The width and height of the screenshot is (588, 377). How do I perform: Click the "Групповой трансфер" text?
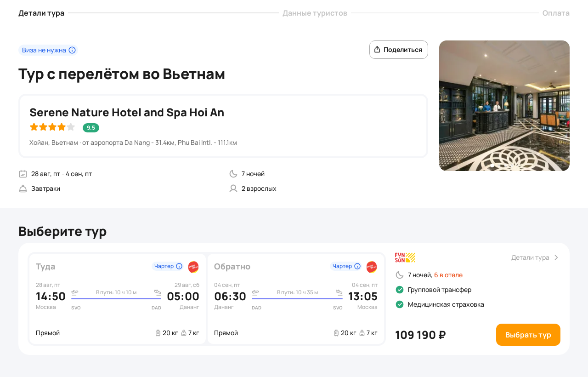(440, 290)
